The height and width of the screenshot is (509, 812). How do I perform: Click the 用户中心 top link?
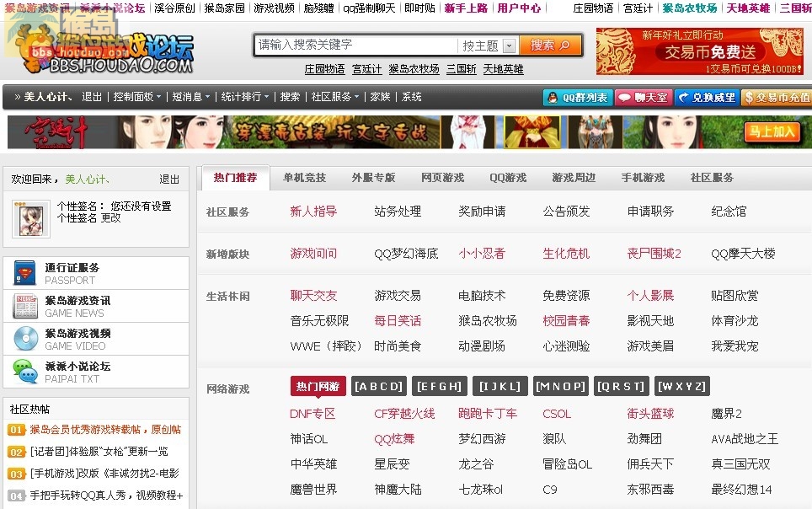520,8
